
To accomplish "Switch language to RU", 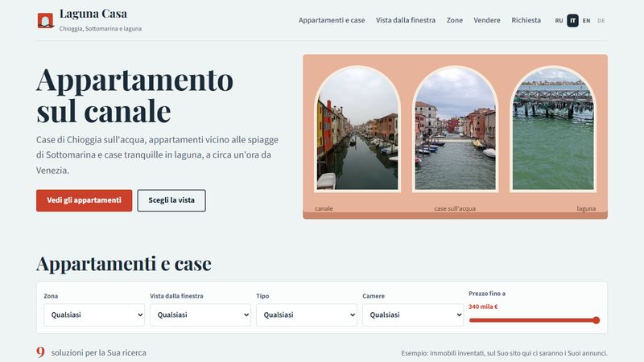I will pos(559,21).
